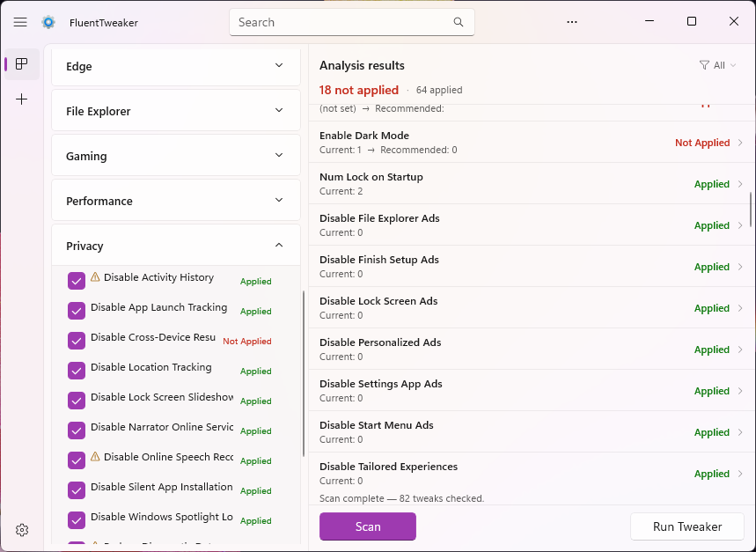Open details arrow for Disable Start Menu Ads
This screenshot has height=552, width=756.
coord(740,432)
